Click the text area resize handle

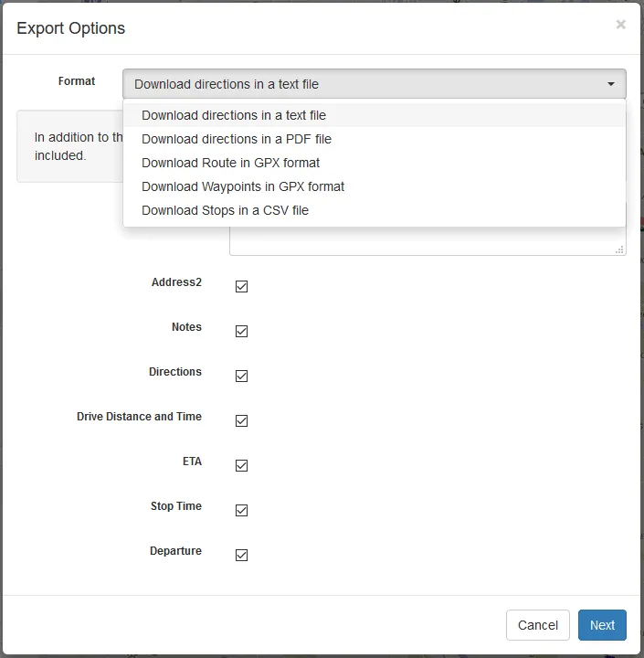(619, 249)
